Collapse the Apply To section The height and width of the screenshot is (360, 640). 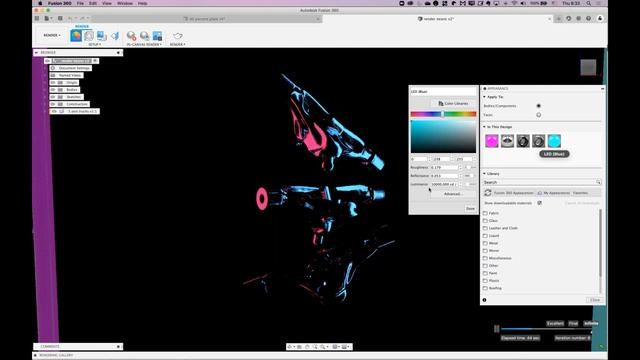(484, 97)
